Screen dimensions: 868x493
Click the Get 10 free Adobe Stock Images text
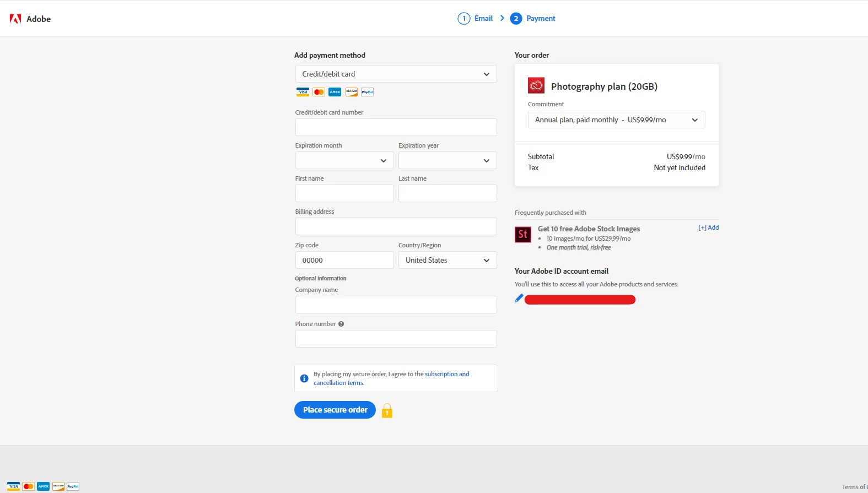pyautogui.click(x=589, y=229)
